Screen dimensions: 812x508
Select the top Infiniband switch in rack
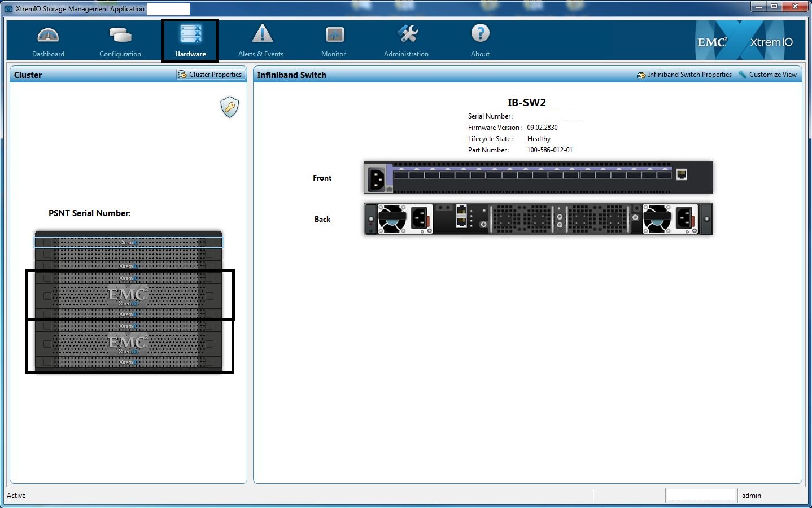128,243
